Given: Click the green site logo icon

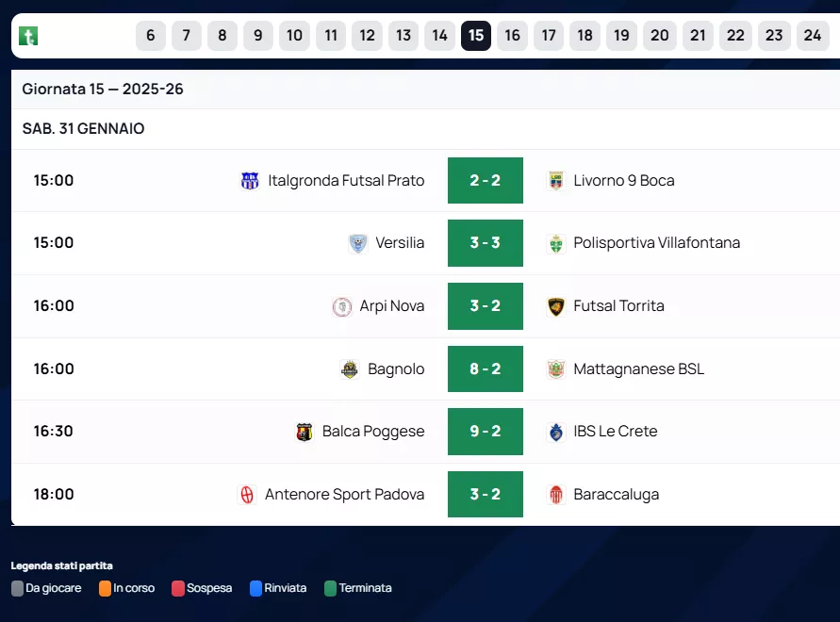Looking at the screenshot, I should click(x=28, y=37).
